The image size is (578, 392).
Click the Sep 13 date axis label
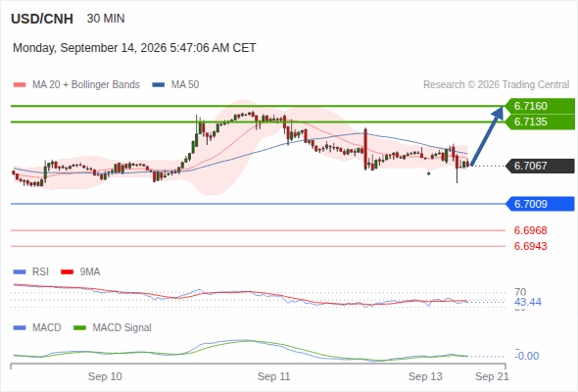click(425, 376)
